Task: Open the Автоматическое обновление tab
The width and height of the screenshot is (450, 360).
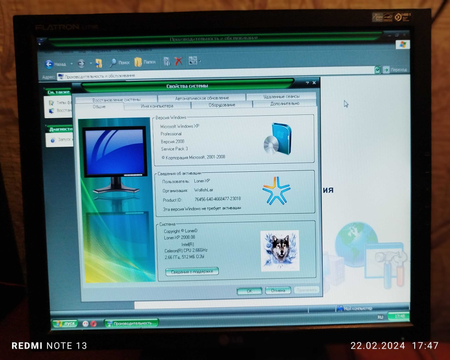Action: coord(202,98)
